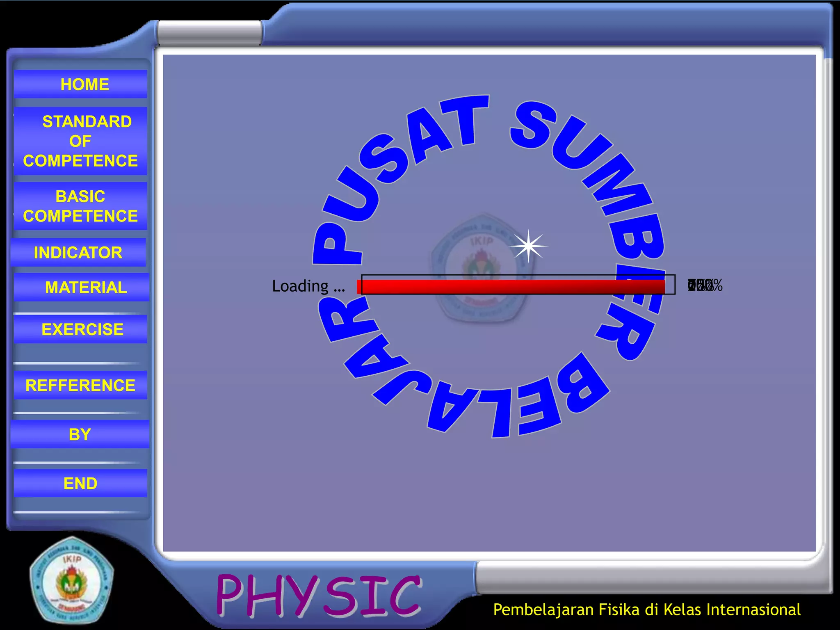Go to the INDICATOR section

pyautogui.click(x=78, y=252)
